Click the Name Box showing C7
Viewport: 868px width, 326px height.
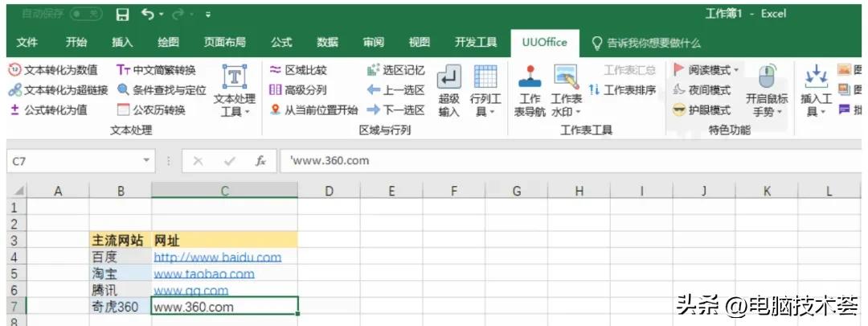[x=73, y=161]
